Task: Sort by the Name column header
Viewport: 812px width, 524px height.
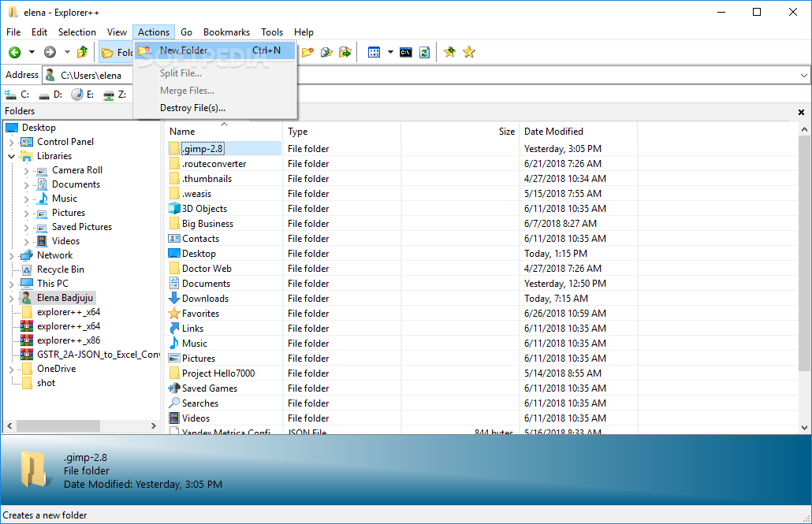Action: coord(224,132)
